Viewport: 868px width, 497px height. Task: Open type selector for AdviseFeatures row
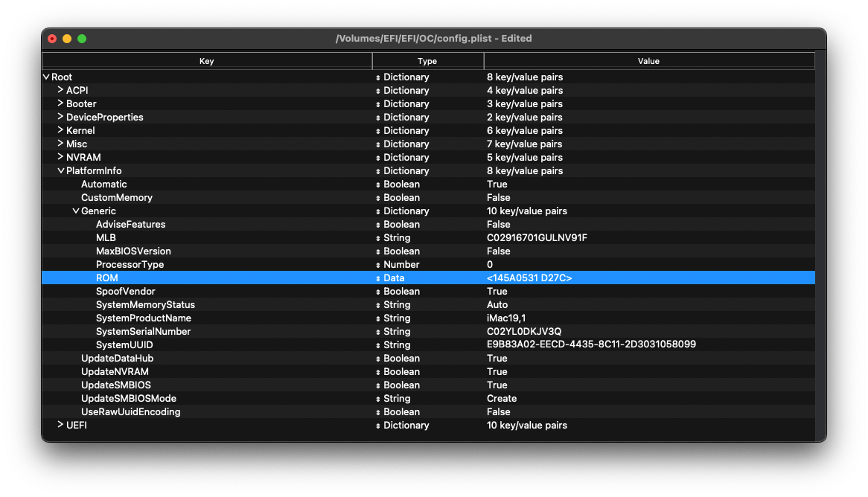point(378,225)
